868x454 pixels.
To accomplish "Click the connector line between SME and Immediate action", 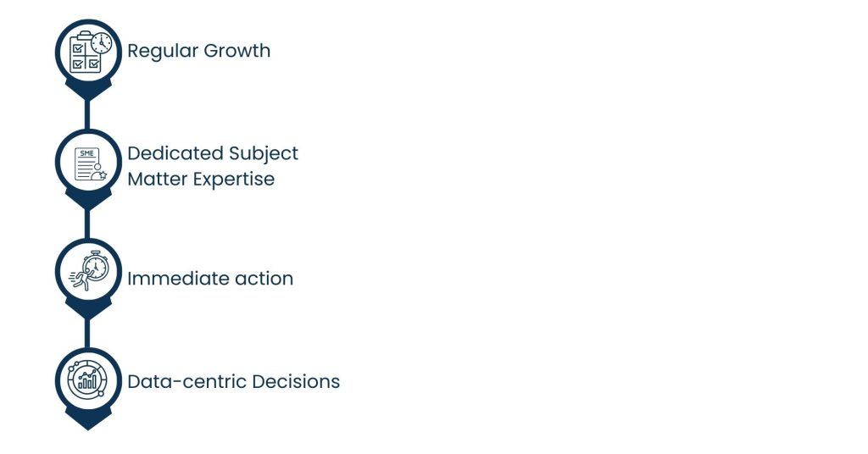I will coord(87,224).
